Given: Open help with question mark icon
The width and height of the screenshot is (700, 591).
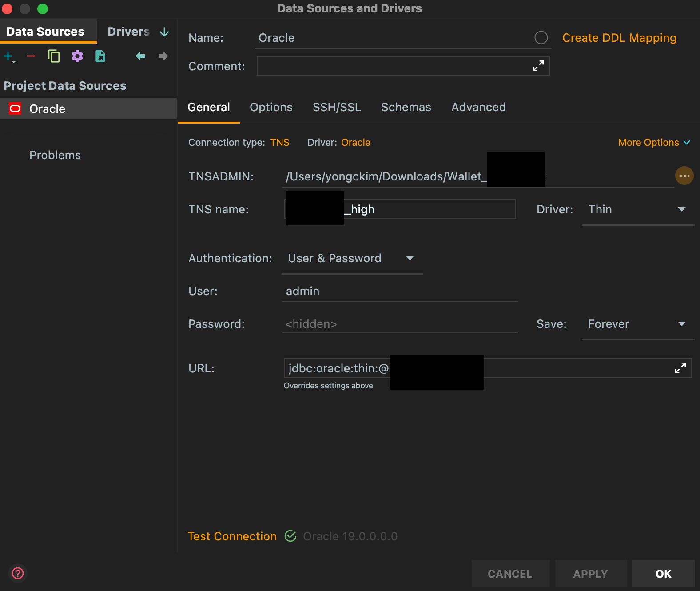Looking at the screenshot, I should point(18,573).
